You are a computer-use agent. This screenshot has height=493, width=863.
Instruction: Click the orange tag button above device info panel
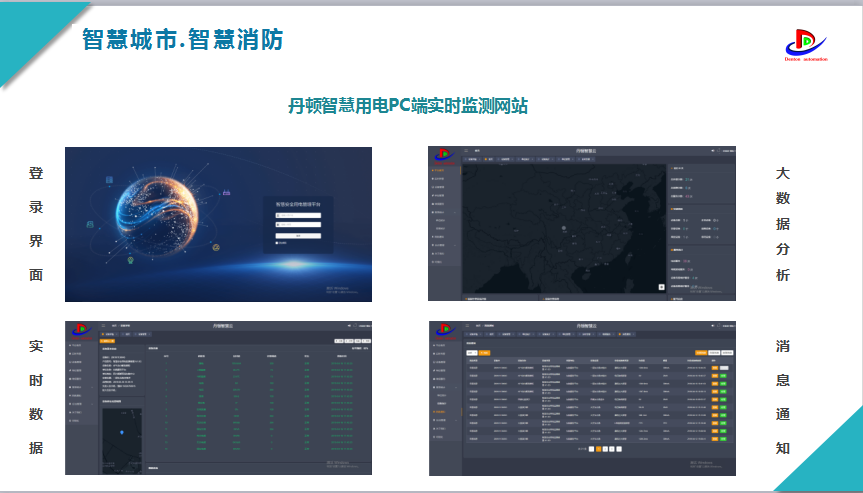tap(107, 341)
